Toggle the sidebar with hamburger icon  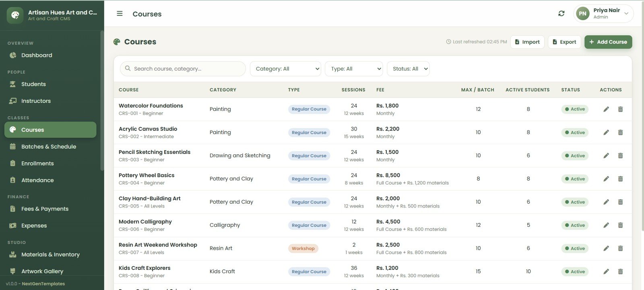tap(120, 14)
